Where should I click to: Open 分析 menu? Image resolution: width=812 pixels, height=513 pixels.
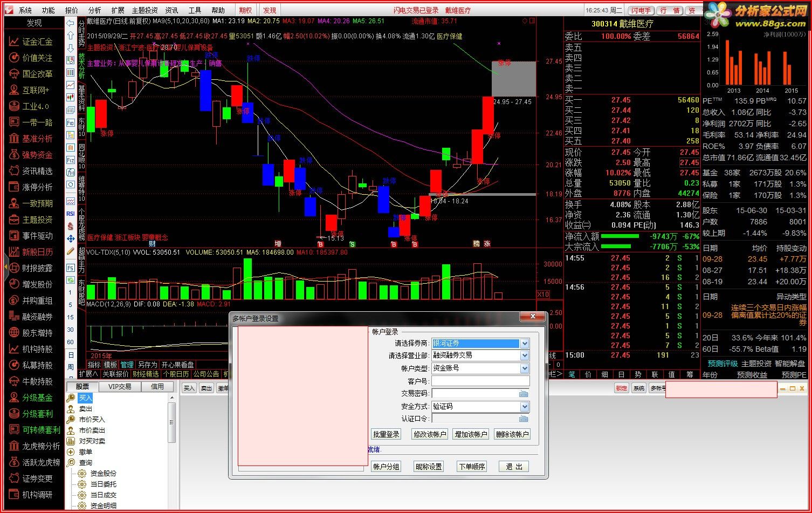coord(94,10)
